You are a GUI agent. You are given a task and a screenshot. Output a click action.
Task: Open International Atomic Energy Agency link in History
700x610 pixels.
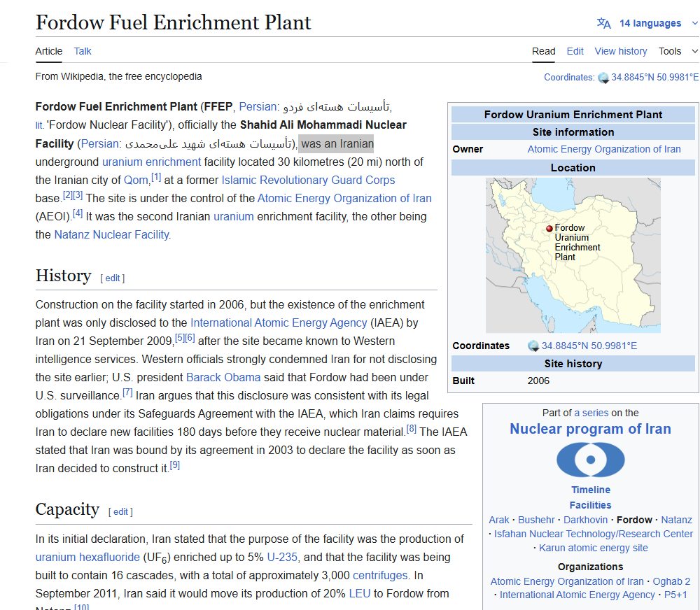(279, 322)
